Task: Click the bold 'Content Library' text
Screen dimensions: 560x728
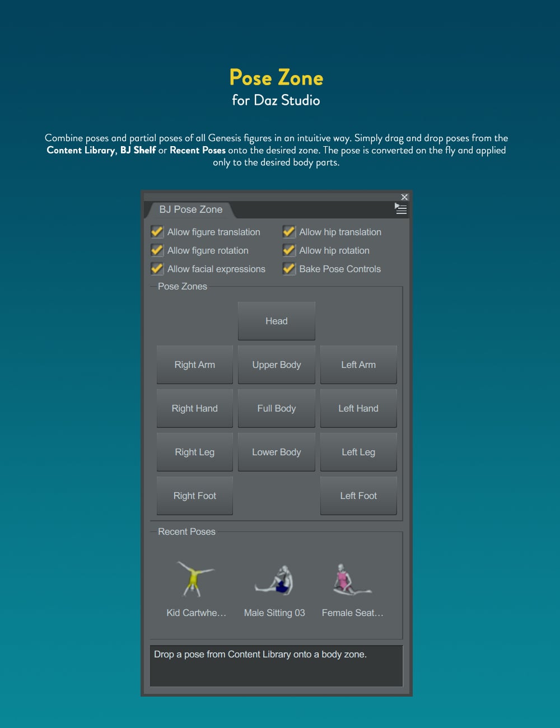Action: 81,150
